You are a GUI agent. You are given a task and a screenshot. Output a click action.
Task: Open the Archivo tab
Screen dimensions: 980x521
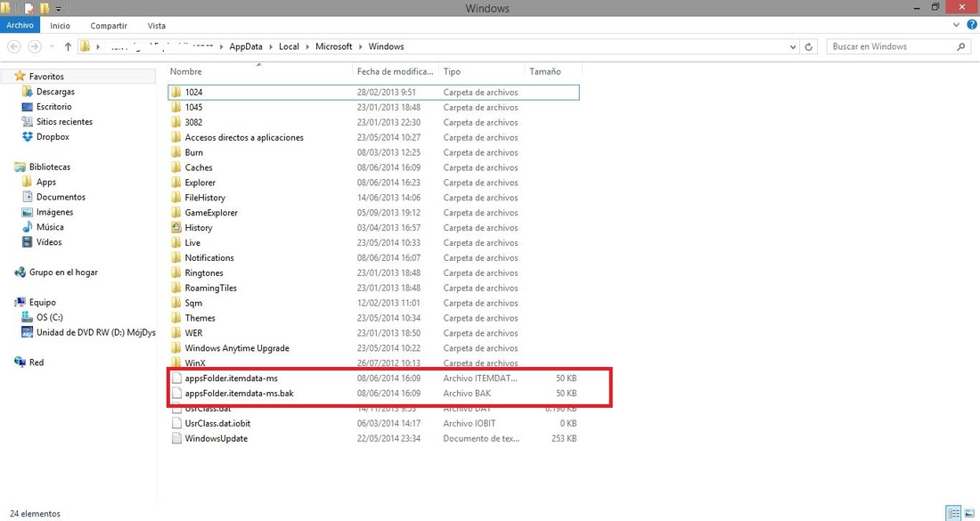click(20, 26)
